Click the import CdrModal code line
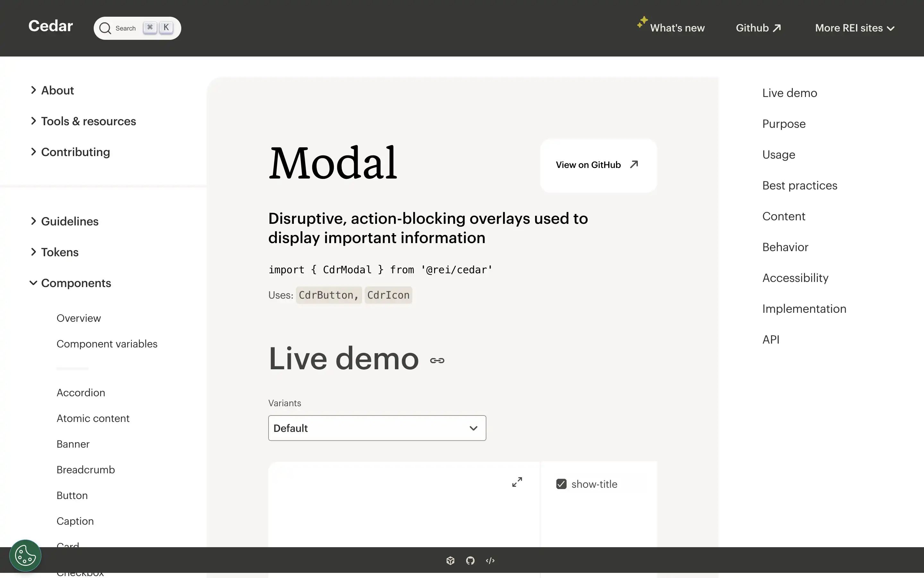This screenshot has height=578, width=924. [380, 270]
